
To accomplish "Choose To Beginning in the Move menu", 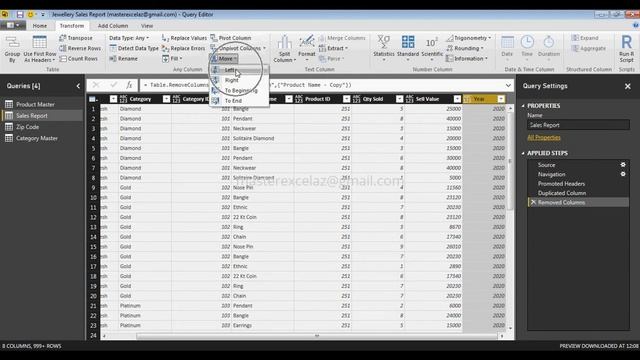I will (x=239, y=91).
